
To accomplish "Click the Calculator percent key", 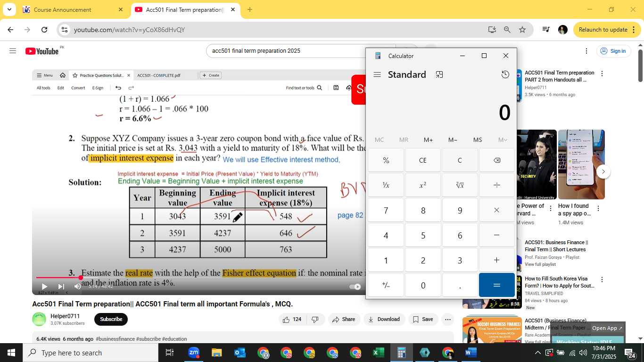I will tap(386, 160).
